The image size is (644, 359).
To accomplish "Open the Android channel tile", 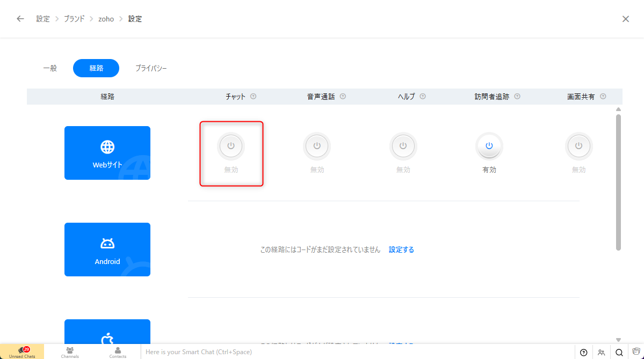I will tap(107, 250).
